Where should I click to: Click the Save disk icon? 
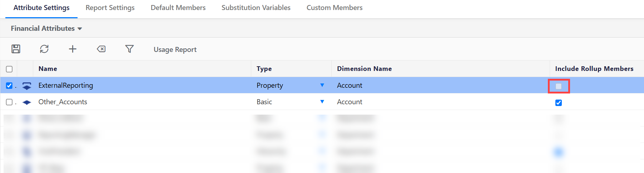tap(16, 49)
